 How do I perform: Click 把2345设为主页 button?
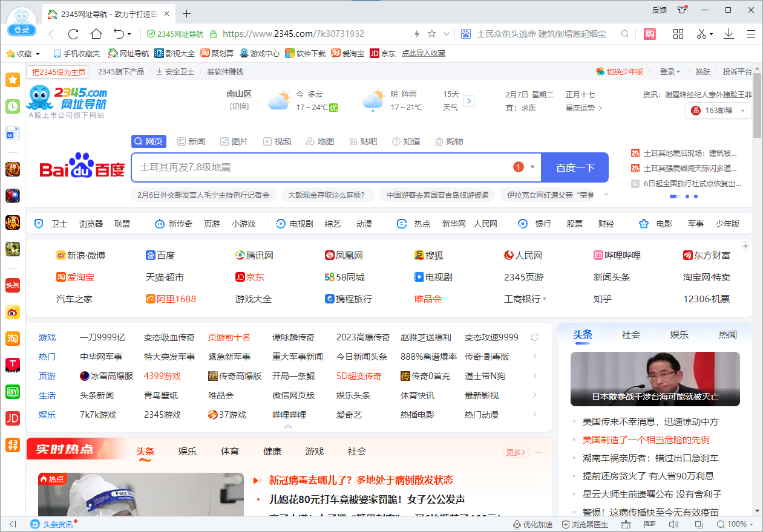click(x=58, y=72)
